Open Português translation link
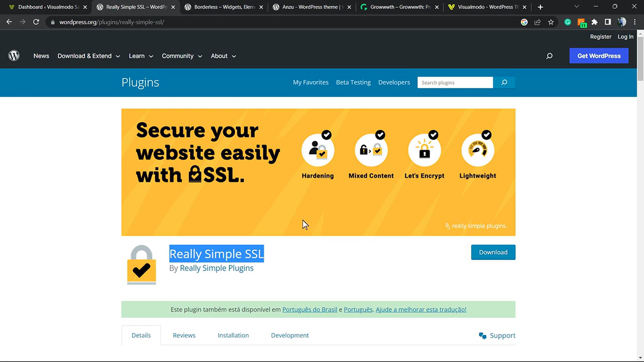The image size is (644, 362). point(358,309)
